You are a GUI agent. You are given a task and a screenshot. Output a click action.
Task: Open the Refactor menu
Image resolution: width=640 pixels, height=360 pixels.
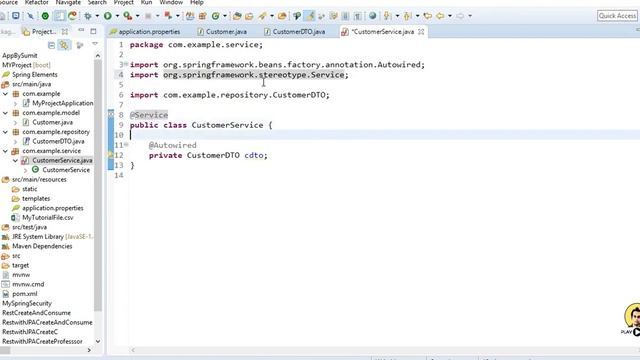point(36,2)
